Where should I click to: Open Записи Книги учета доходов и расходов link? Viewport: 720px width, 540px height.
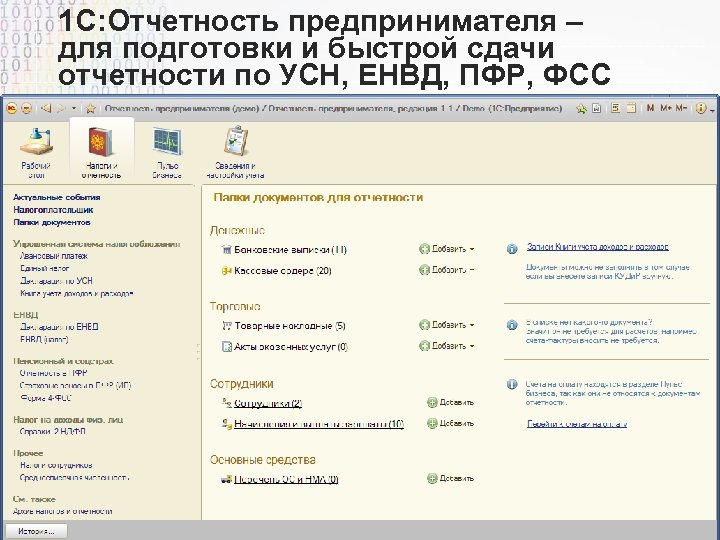click(597, 247)
